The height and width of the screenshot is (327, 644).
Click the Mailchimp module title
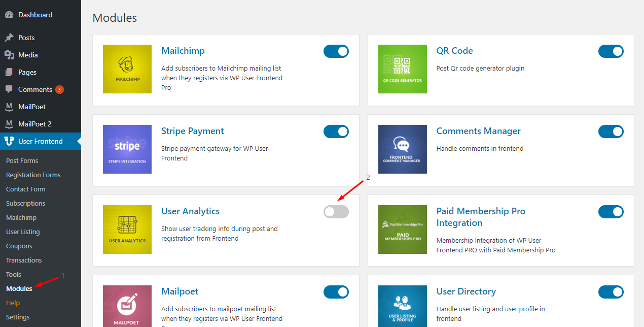(x=183, y=51)
